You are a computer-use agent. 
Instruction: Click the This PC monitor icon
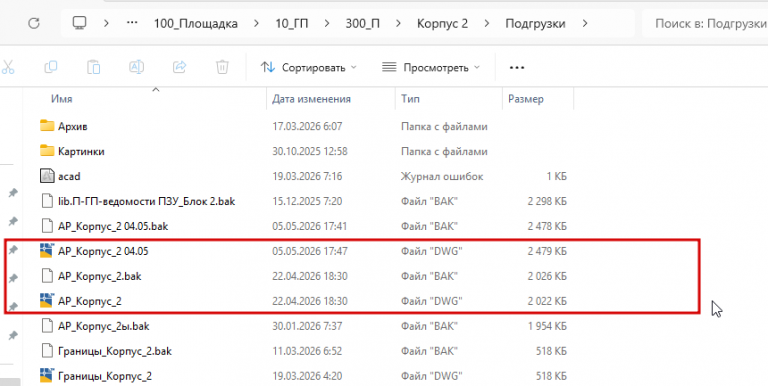coord(79,23)
